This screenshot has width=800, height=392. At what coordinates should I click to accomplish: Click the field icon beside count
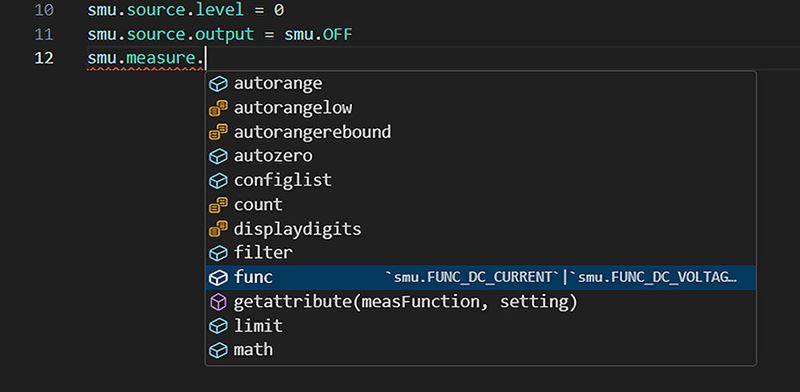pyautogui.click(x=218, y=205)
